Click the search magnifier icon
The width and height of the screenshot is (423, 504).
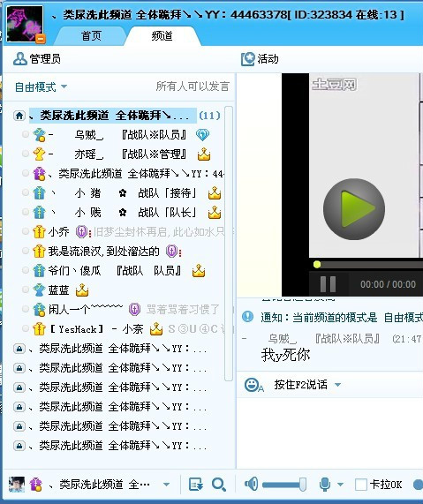coord(219,485)
